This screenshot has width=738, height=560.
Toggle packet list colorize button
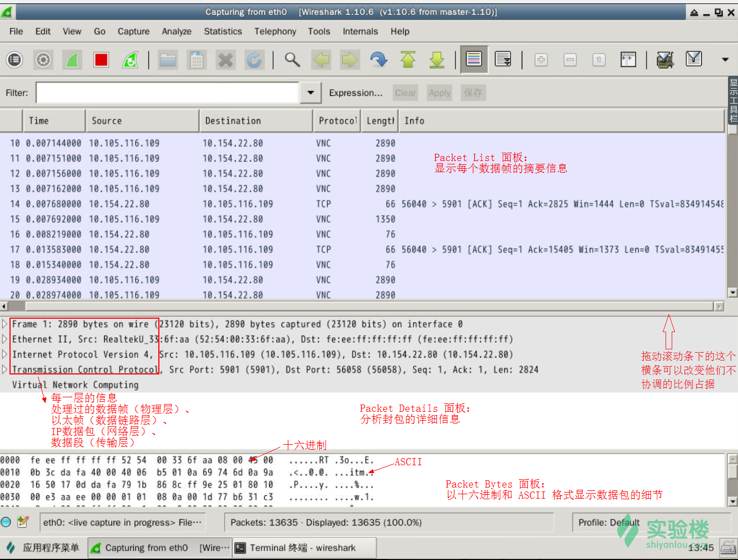[x=474, y=60]
